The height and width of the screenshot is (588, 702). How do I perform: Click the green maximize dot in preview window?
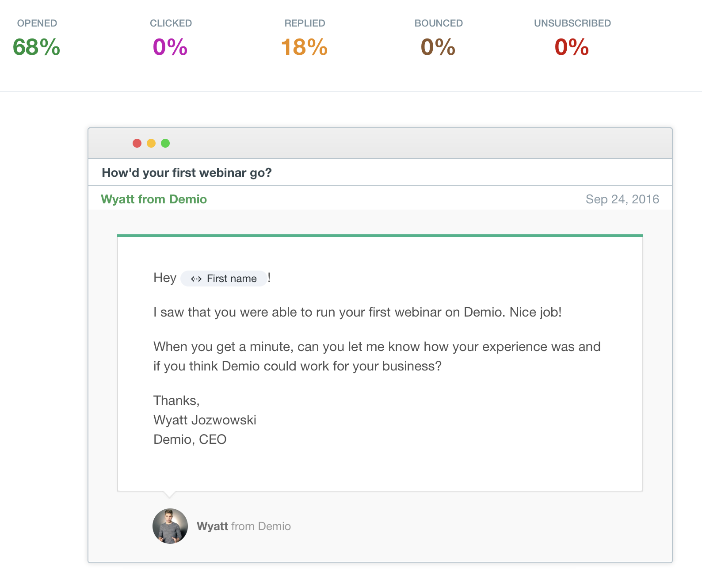pos(165,143)
